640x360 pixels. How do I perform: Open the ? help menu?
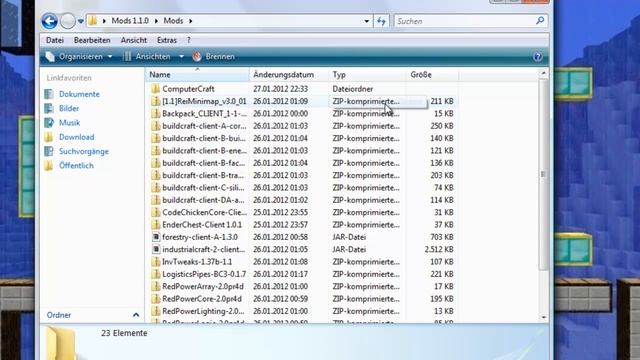click(x=189, y=40)
